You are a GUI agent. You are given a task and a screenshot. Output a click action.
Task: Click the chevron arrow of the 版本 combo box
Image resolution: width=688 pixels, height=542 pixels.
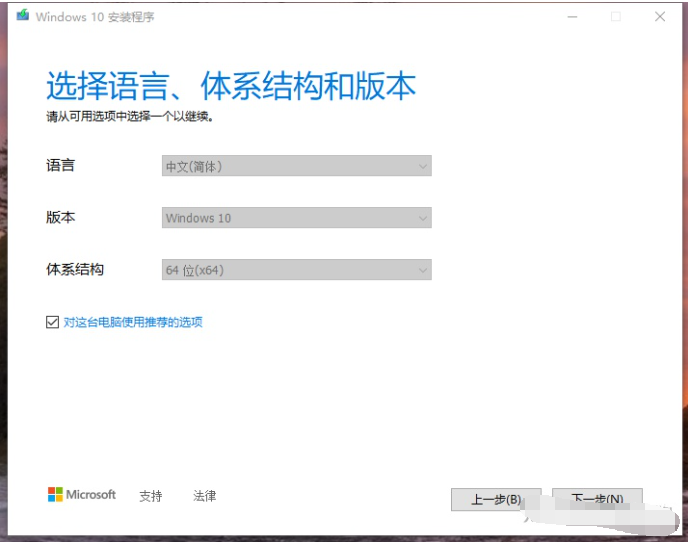(423, 218)
